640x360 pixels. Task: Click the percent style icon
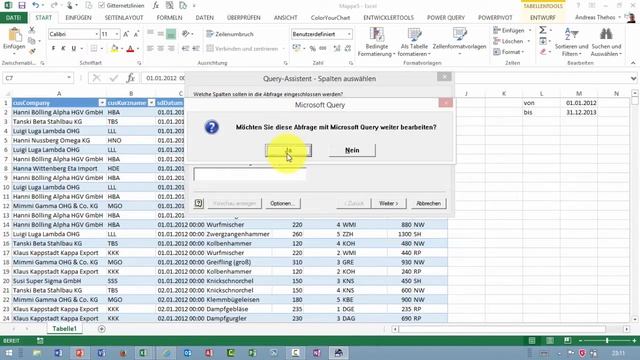pyautogui.click(x=313, y=49)
